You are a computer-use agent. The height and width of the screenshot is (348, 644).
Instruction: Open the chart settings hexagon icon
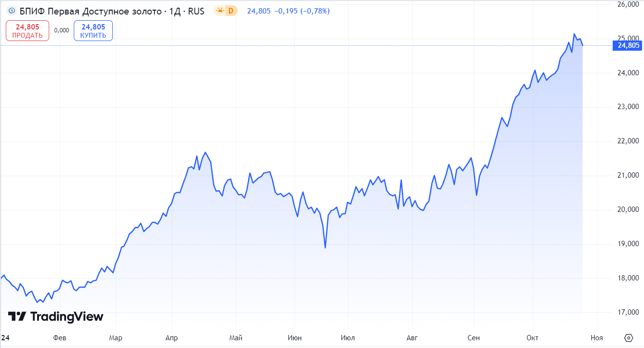629,337
